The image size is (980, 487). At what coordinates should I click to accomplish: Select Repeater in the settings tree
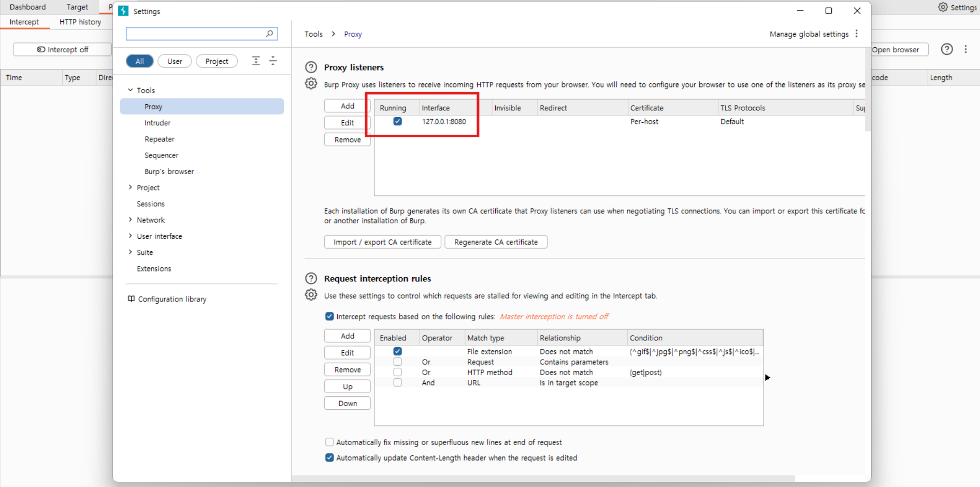[160, 139]
